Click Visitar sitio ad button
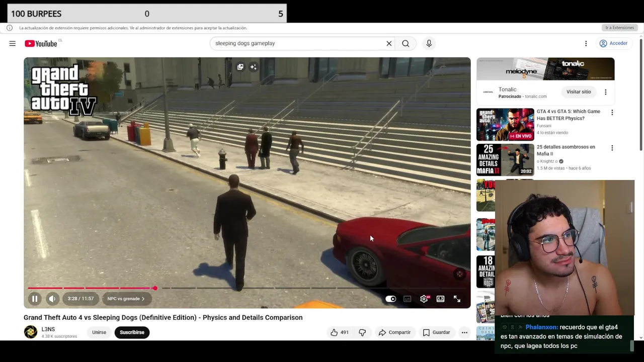The height and width of the screenshot is (362, 644). point(579,92)
